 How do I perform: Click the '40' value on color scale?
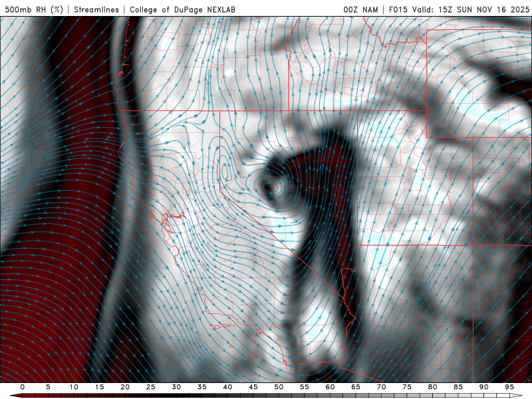pos(227,387)
